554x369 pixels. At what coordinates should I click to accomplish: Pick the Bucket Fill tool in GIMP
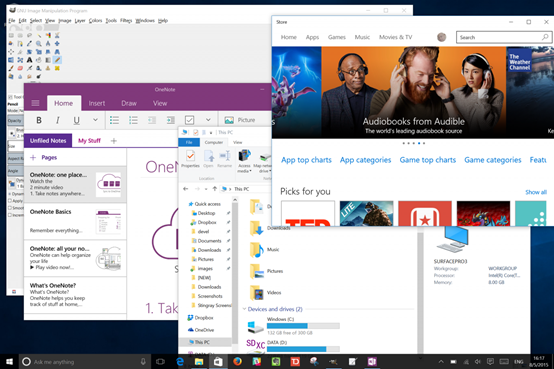[x=39, y=60]
